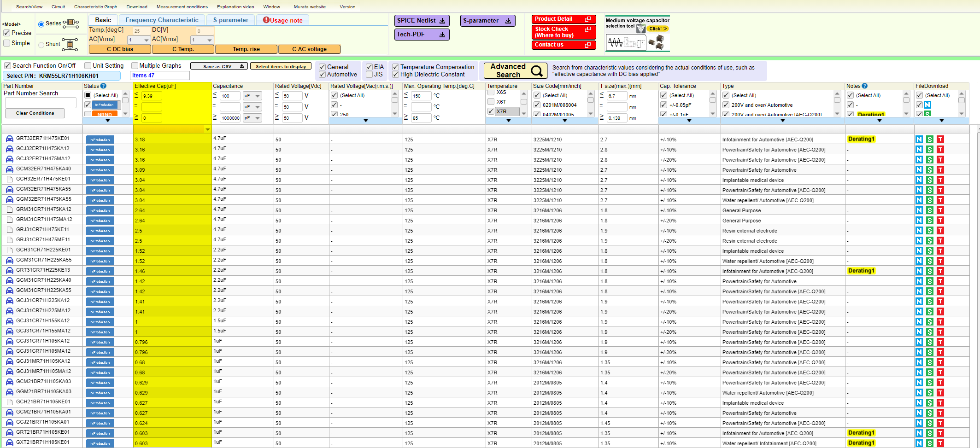
Task: Enable the Multiple Graphs checkbox
Action: (135, 66)
